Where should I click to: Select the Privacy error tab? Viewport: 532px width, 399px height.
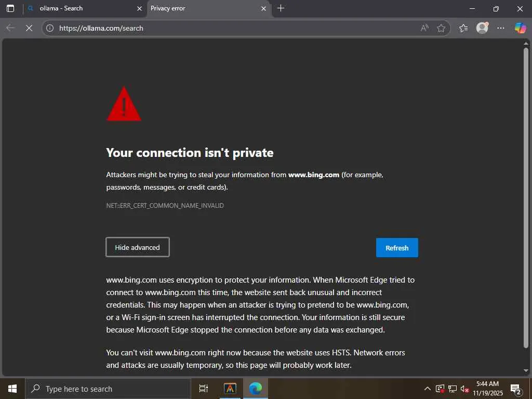click(209, 8)
